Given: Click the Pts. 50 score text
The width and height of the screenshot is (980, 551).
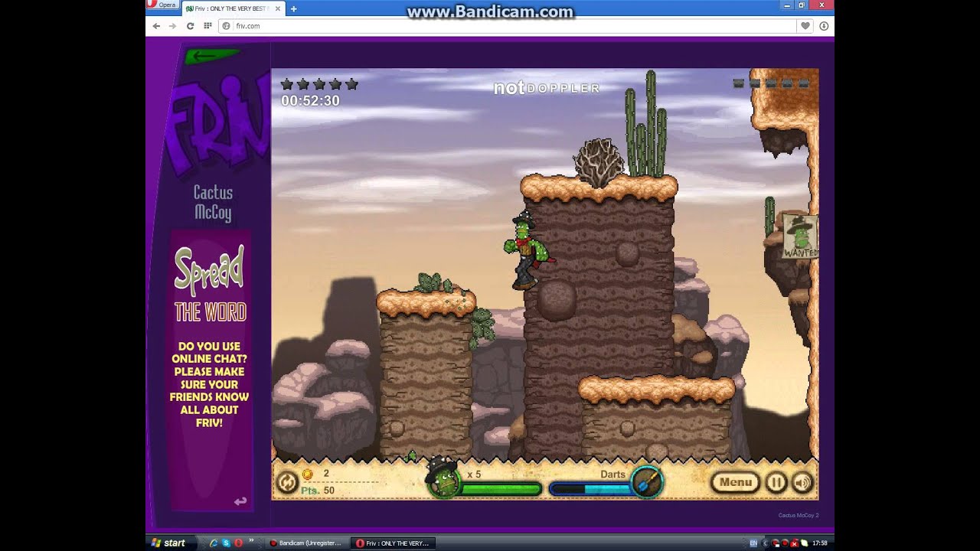Looking at the screenshot, I should pos(318,491).
